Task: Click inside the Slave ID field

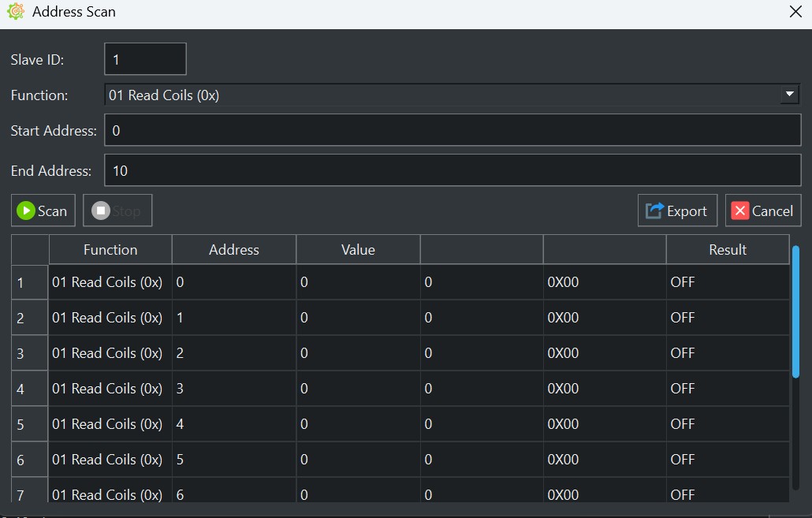Action: [x=145, y=58]
